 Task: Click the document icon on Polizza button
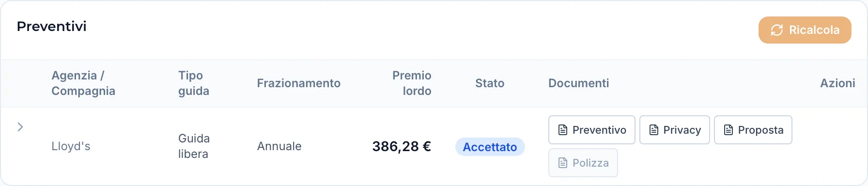[563, 163]
